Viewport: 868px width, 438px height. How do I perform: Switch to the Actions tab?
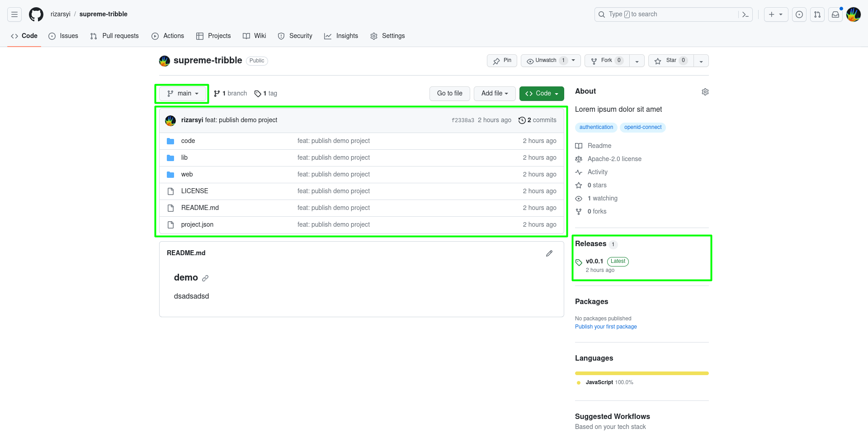coord(168,36)
